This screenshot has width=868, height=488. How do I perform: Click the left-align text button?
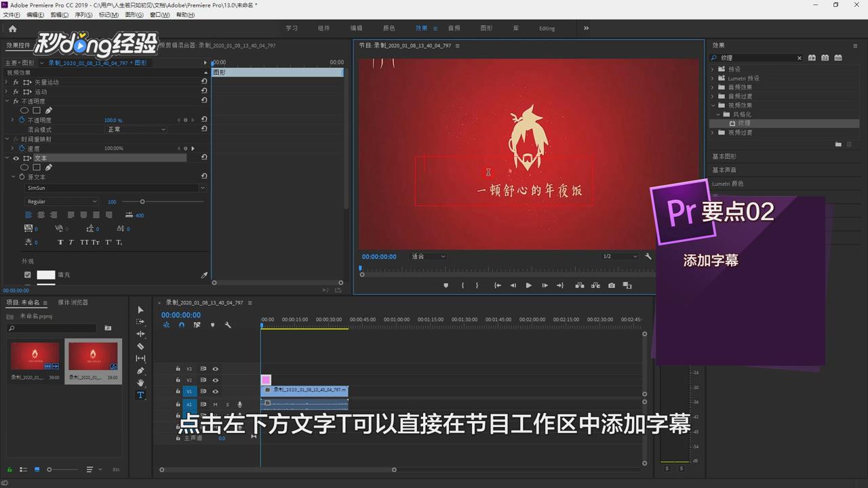point(28,215)
